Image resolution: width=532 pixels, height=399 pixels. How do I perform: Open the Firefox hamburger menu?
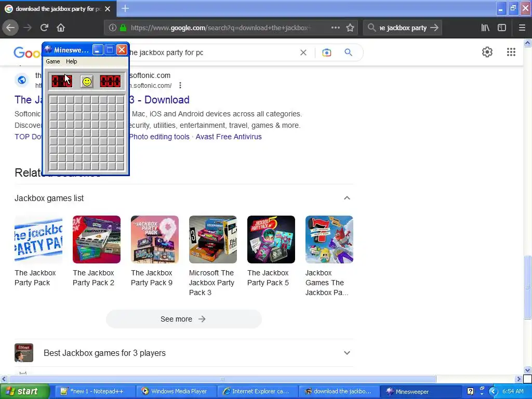click(522, 28)
